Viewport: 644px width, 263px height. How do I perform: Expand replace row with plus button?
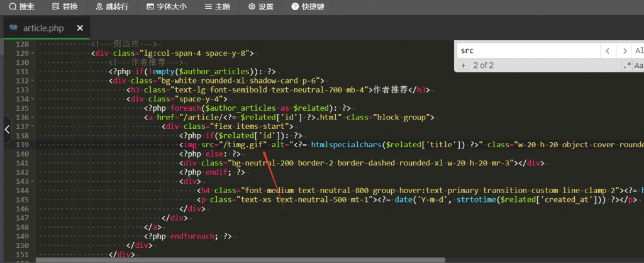coord(463,65)
